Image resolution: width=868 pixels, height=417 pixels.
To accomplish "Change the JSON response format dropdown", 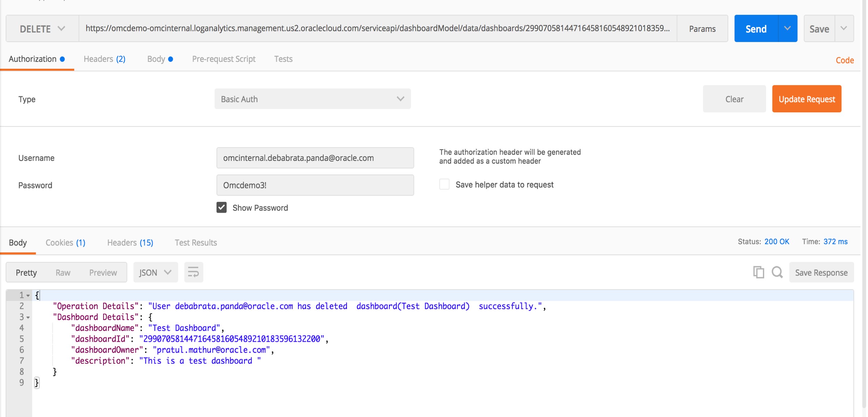I will point(155,272).
